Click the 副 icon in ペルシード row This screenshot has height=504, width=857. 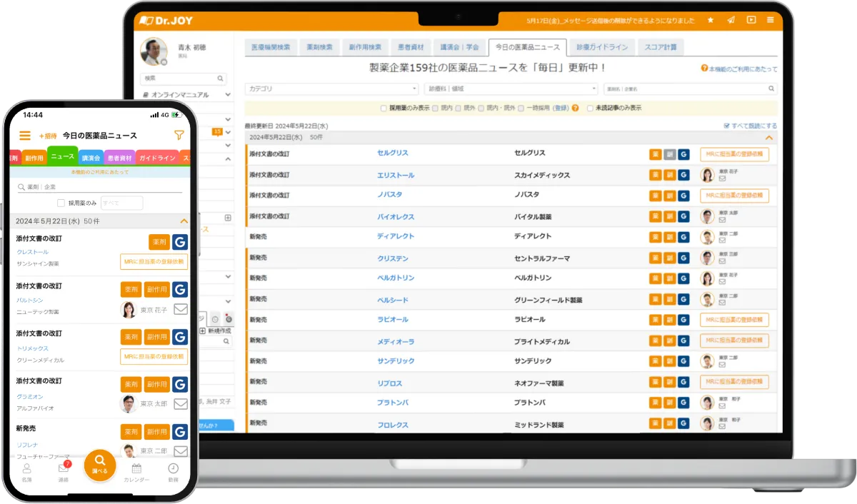pyautogui.click(x=669, y=299)
